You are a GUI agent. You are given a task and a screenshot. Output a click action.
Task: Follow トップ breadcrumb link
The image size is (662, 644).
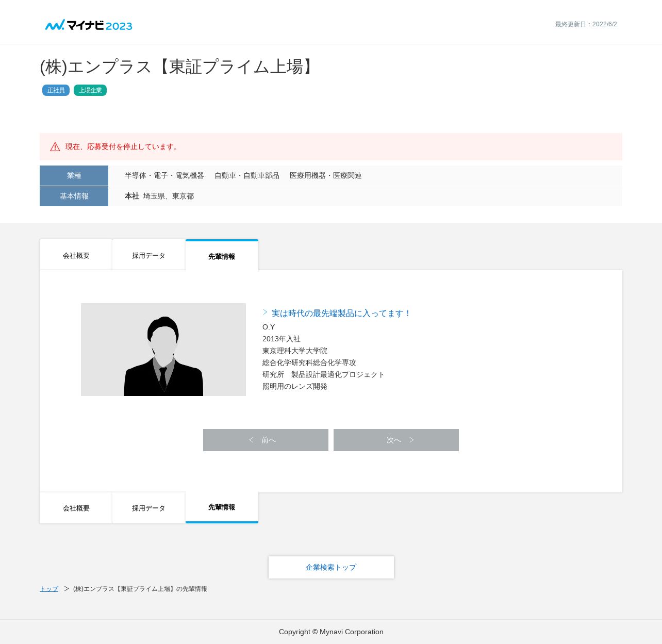click(49, 589)
